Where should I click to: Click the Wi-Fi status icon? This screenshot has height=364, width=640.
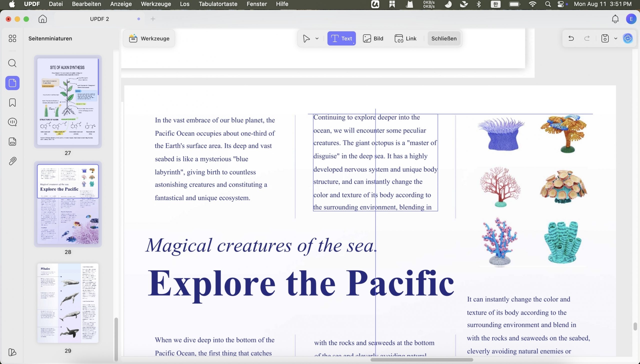pos(532,4)
